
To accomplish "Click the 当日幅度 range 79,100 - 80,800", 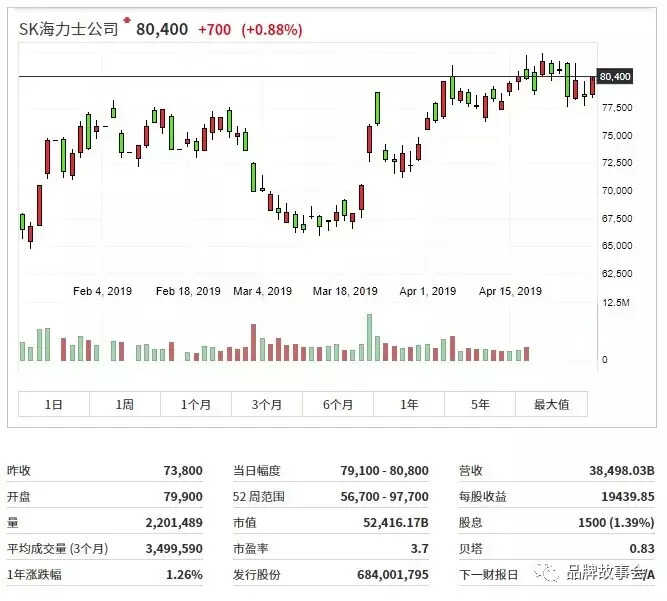I will pos(384,470).
